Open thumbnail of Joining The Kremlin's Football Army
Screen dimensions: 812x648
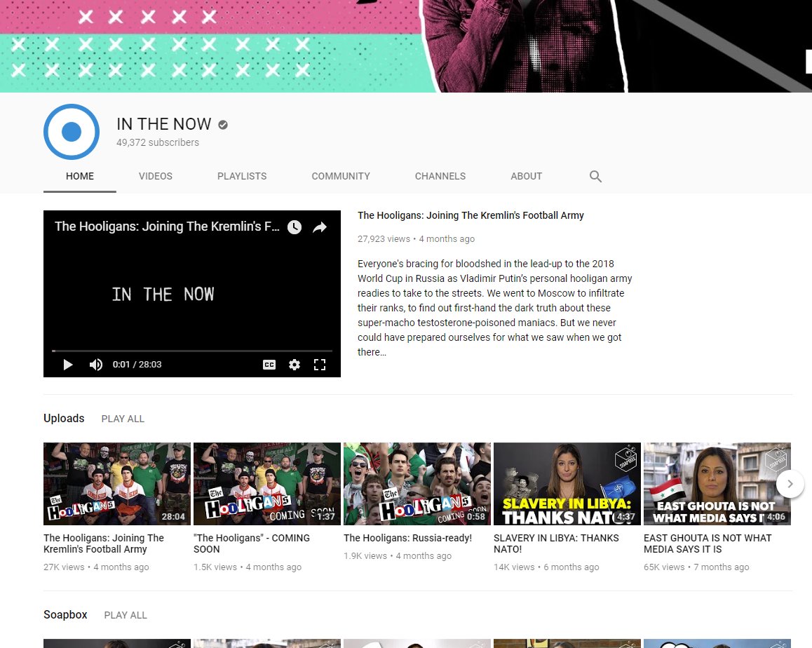click(x=117, y=484)
